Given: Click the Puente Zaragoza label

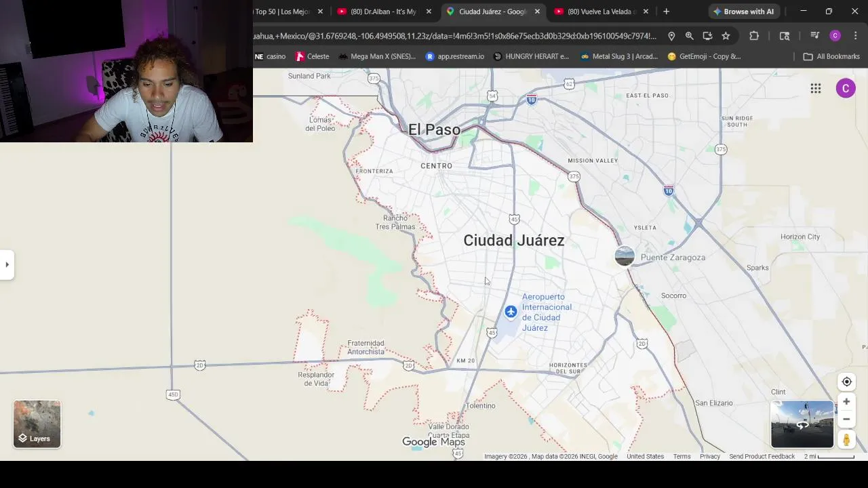Looking at the screenshot, I should point(673,258).
